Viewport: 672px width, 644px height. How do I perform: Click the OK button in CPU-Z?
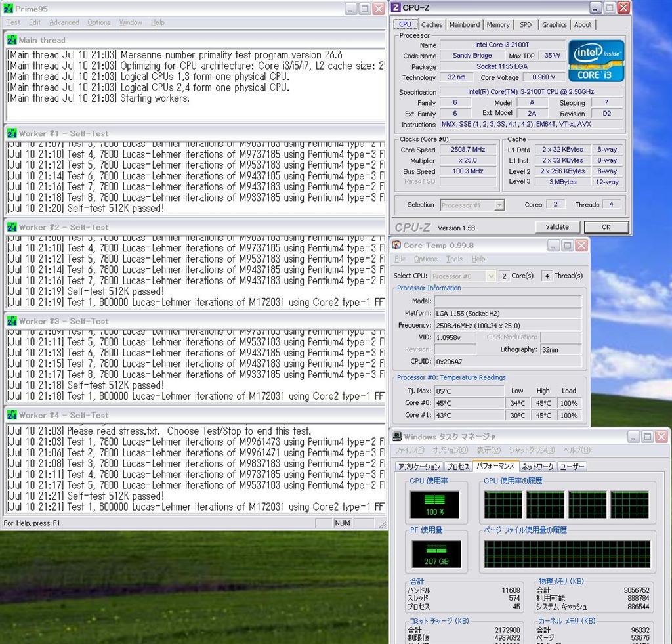click(605, 227)
